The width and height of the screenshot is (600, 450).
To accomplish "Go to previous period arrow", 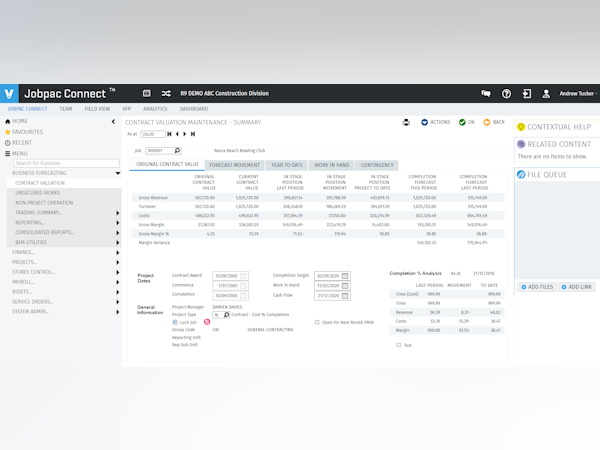I will [x=177, y=134].
